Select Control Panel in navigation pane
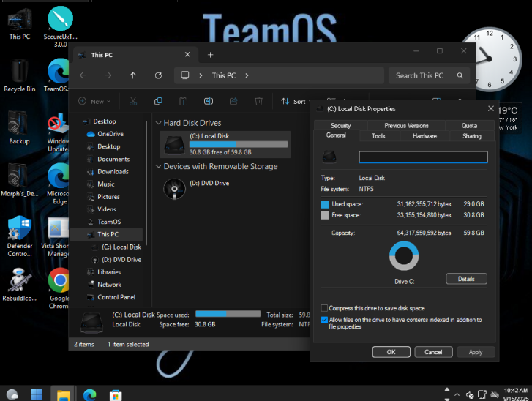 tap(116, 297)
